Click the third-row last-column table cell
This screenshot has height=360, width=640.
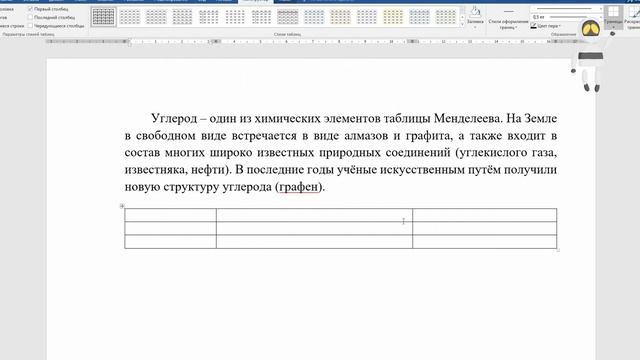(484, 241)
